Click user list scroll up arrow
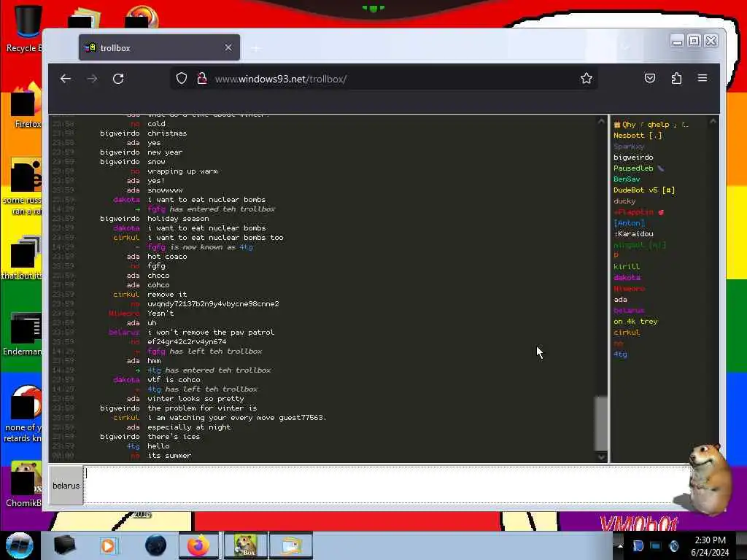 click(x=713, y=122)
